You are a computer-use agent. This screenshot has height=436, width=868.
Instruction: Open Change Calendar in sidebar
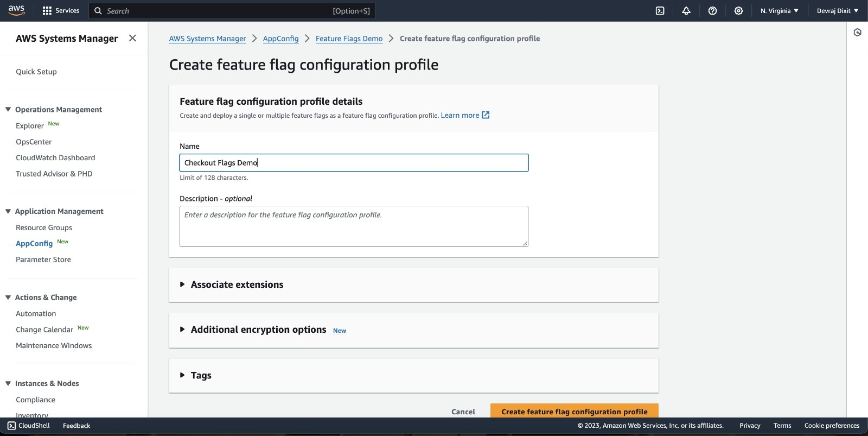44,330
